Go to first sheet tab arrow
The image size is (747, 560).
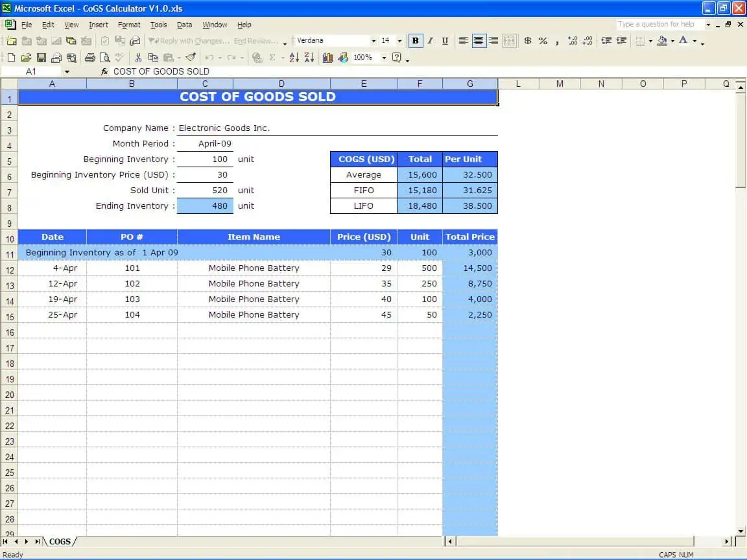tap(6, 541)
